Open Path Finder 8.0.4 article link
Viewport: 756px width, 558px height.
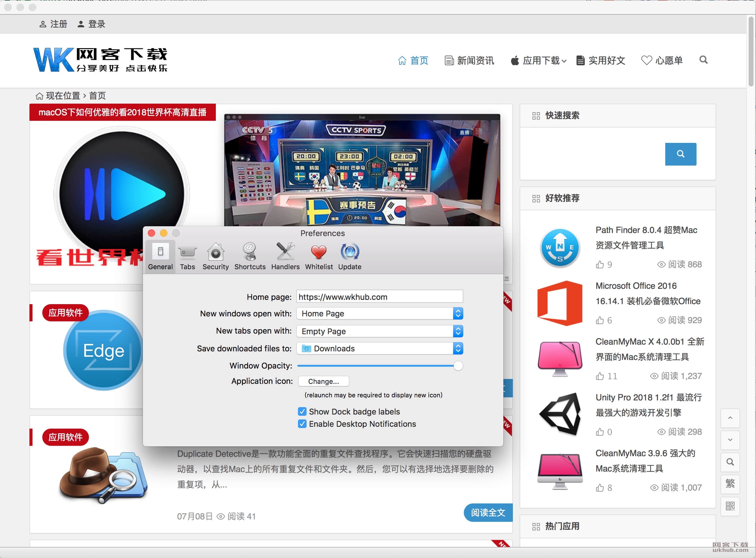point(646,237)
